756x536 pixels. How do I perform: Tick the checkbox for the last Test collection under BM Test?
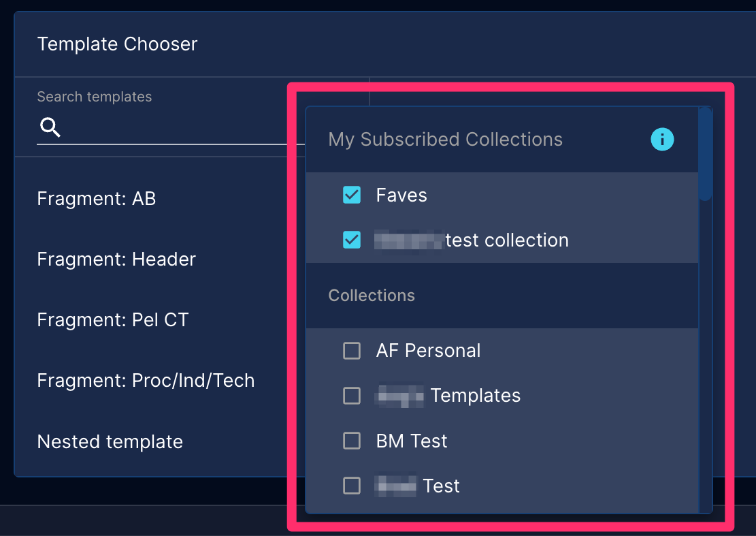[352, 486]
